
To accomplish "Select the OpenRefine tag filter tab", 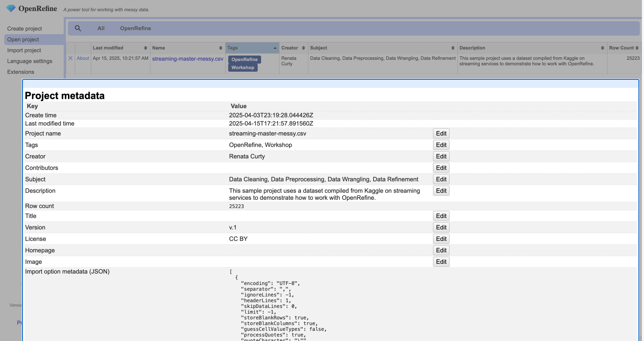I will coord(135,28).
